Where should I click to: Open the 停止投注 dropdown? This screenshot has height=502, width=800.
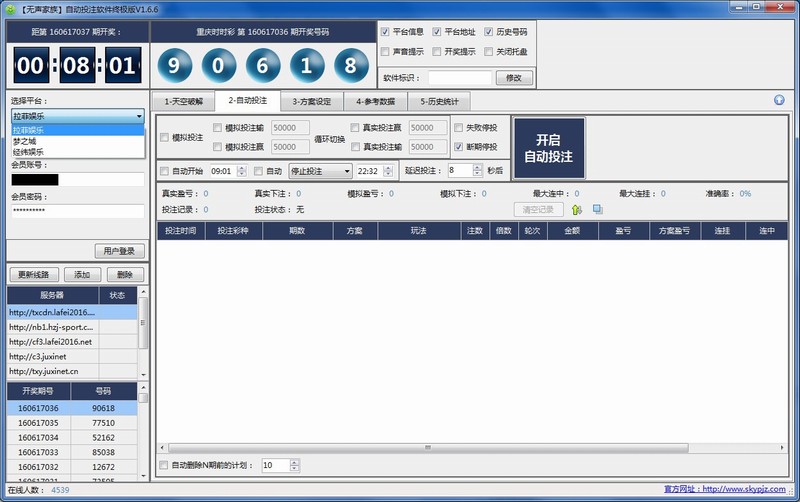(320, 171)
